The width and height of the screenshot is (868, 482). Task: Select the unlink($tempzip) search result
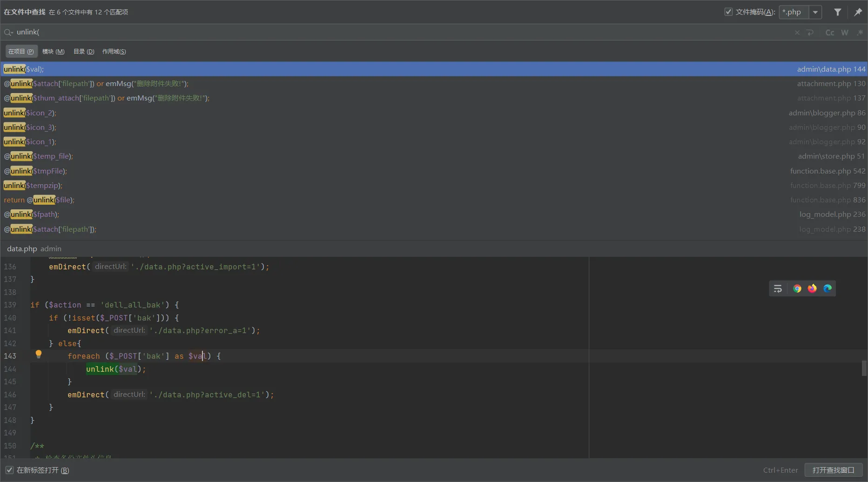click(33, 185)
